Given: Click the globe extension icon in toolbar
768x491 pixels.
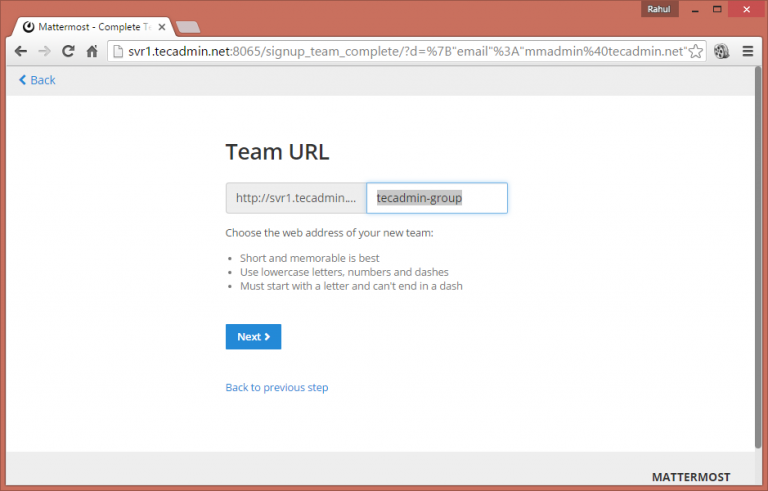Looking at the screenshot, I should 722,51.
